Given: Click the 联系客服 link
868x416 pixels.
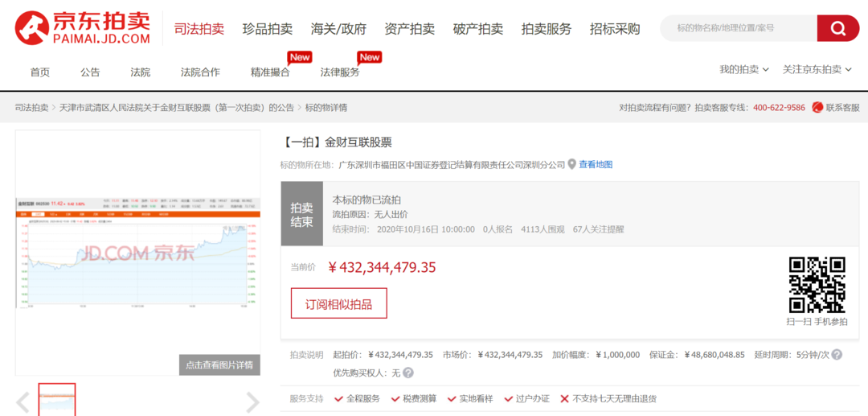Looking at the screenshot, I should tap(842, 108).
